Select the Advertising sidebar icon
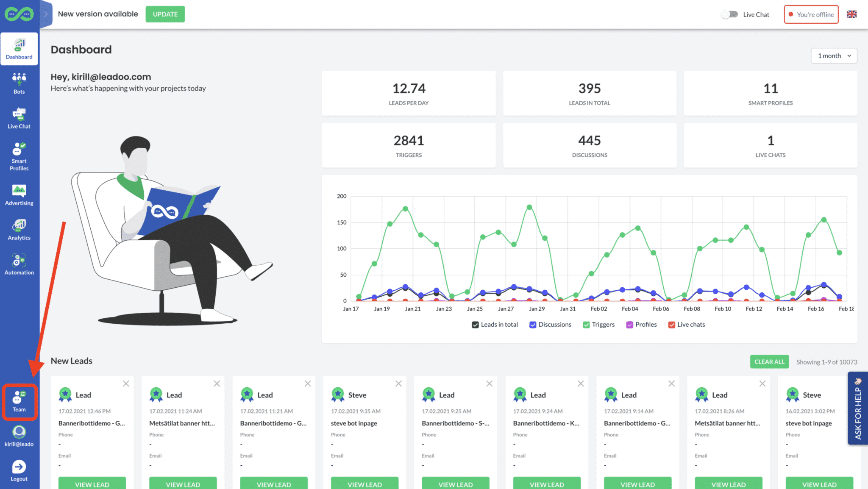 coord(19,194)
